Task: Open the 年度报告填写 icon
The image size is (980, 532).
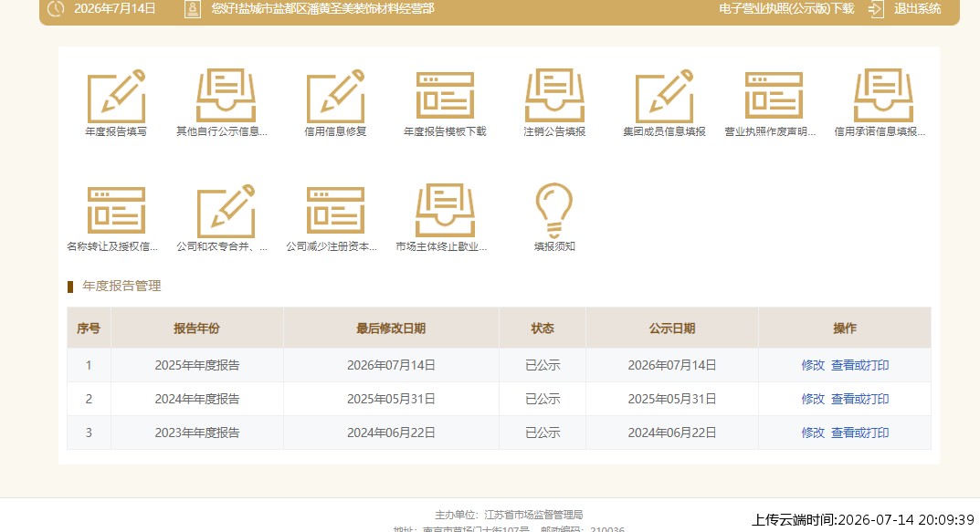Action: click(116, 96)
